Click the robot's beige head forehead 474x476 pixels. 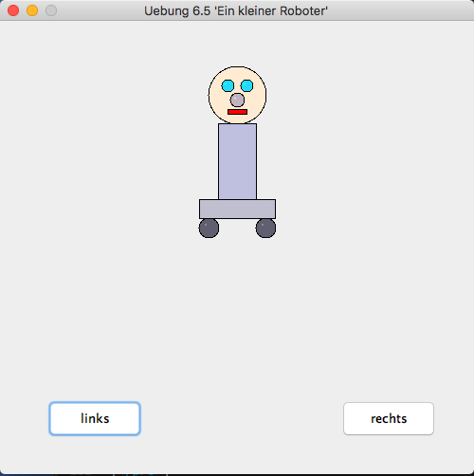(237, 73)
